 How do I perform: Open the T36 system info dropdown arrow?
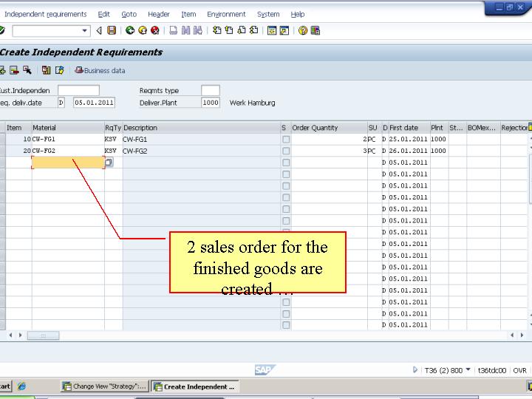(468, 369)
